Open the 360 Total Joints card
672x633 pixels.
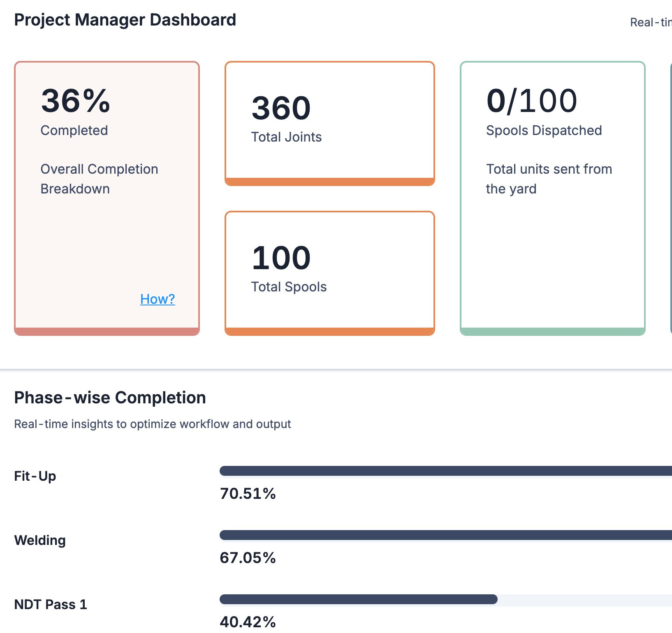330,123
